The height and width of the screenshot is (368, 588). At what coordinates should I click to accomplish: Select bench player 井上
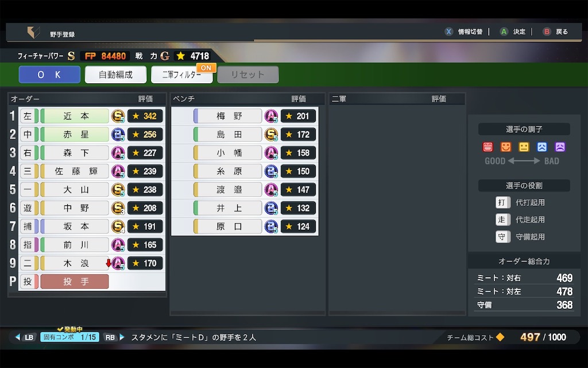click(x=227, y=208)
